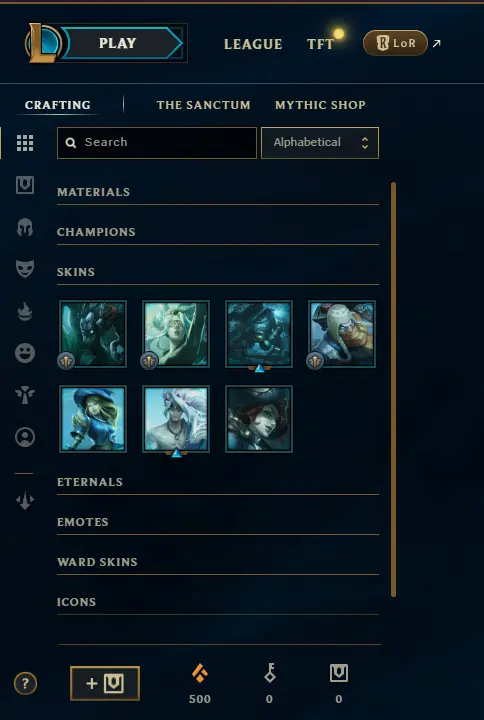This screenshot has width=484, height=720.
Task: Open the LoR launcher button
Action: pos(395,43)
